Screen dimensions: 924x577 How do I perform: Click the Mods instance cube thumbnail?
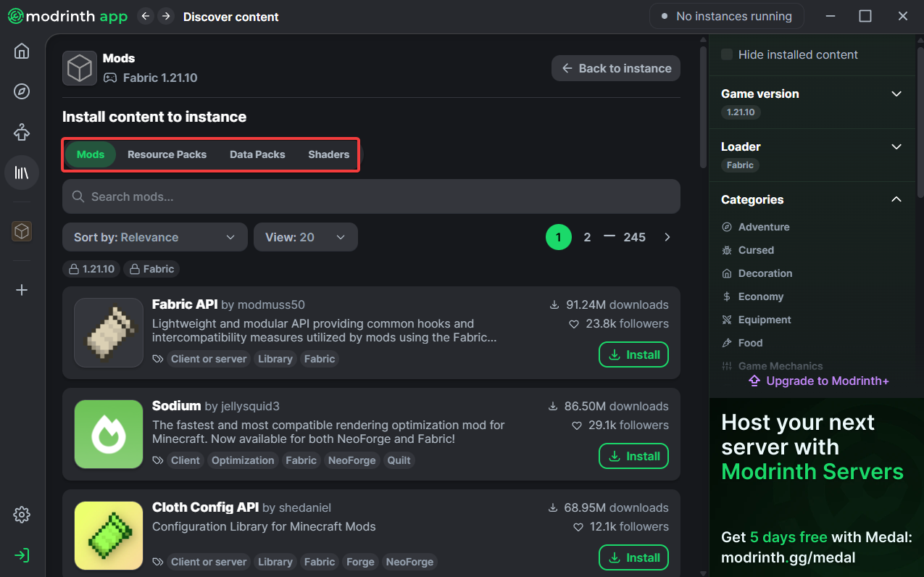(x=80, y=68)
